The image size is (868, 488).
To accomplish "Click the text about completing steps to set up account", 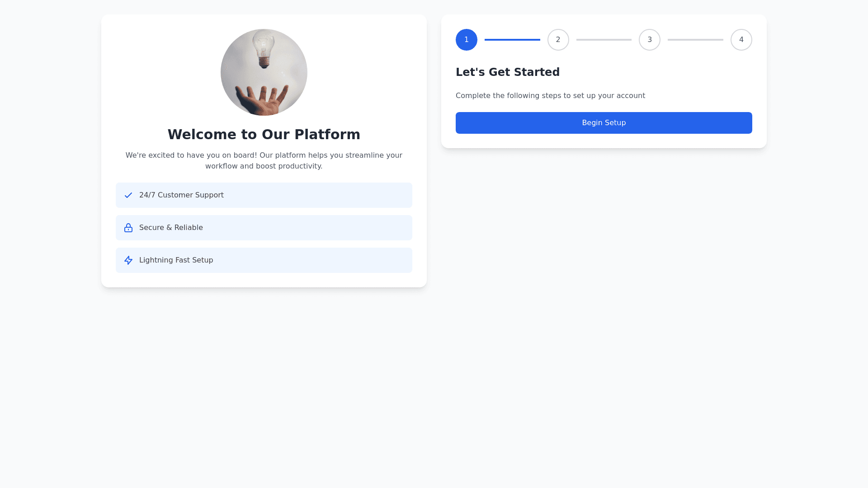I will (550, 96).
